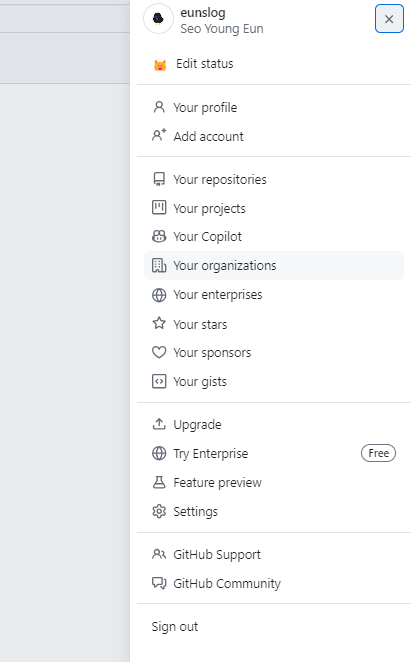Click the cat emoji status icon
The width and height of the screenshot is (416, 662).
(160, 65)
